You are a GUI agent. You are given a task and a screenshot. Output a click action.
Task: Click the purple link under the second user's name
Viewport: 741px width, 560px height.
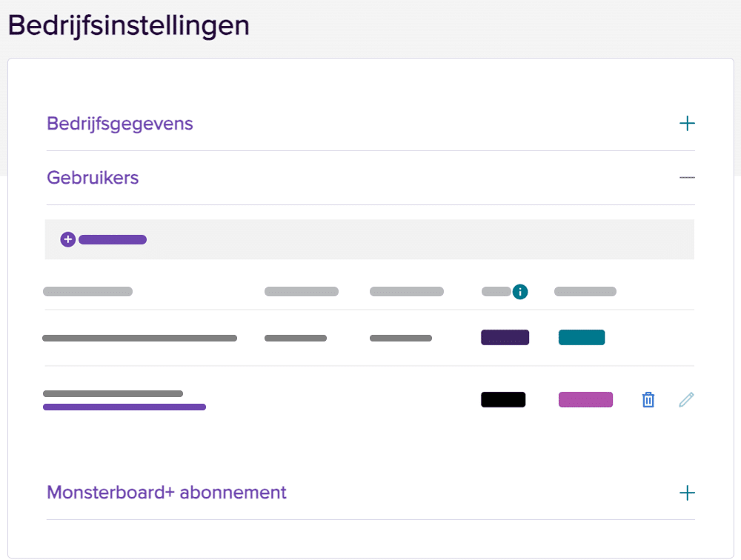124,407
